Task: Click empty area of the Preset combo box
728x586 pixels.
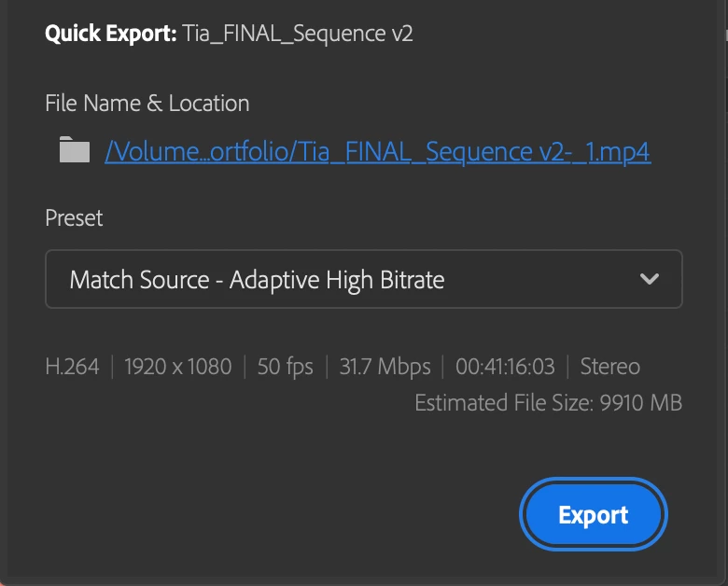Action: [539, 279]
